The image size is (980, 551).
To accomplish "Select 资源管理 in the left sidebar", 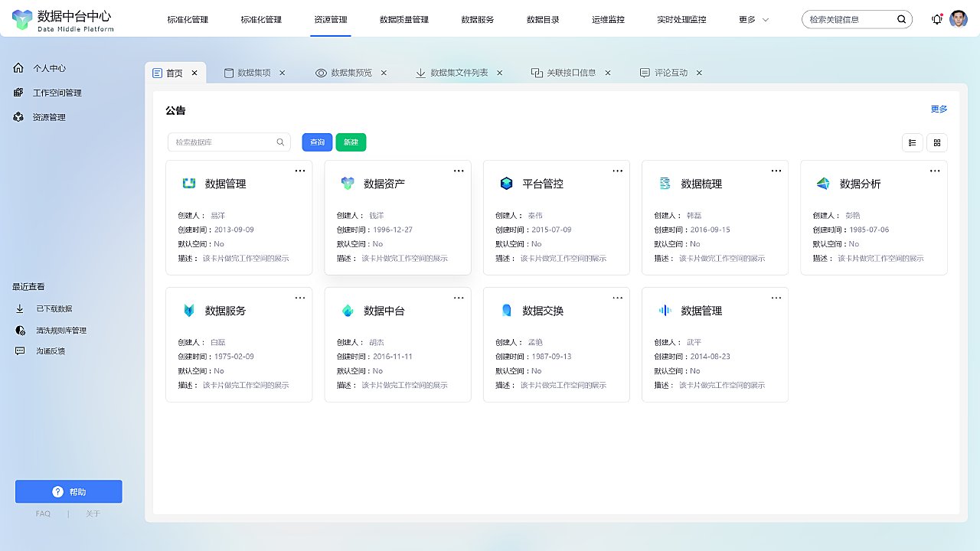I will [x=40, y=117].
